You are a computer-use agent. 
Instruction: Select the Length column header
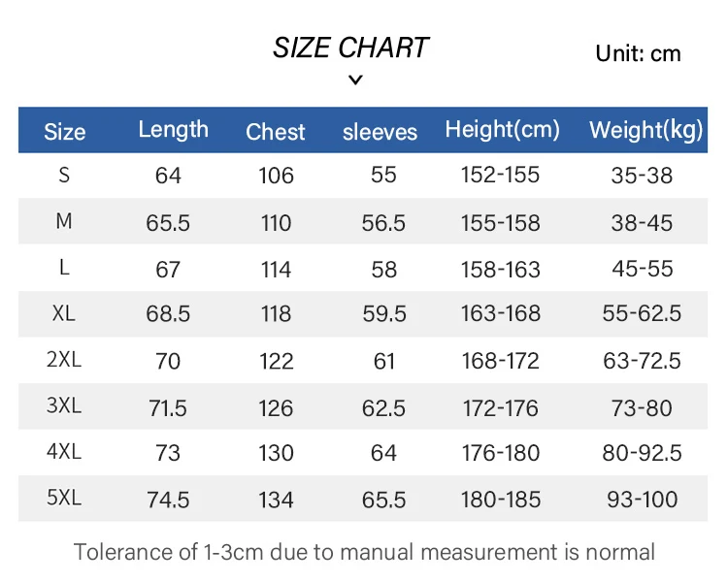tap(173, 130)
